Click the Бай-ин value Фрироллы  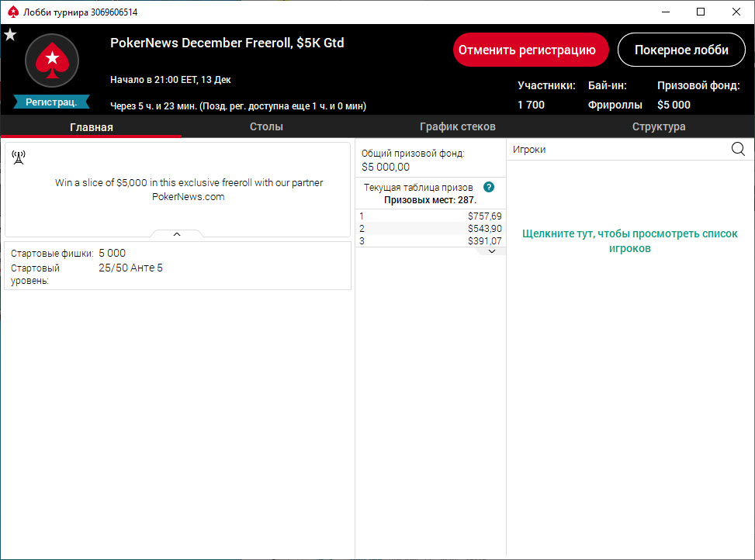(x=615, y=105)
